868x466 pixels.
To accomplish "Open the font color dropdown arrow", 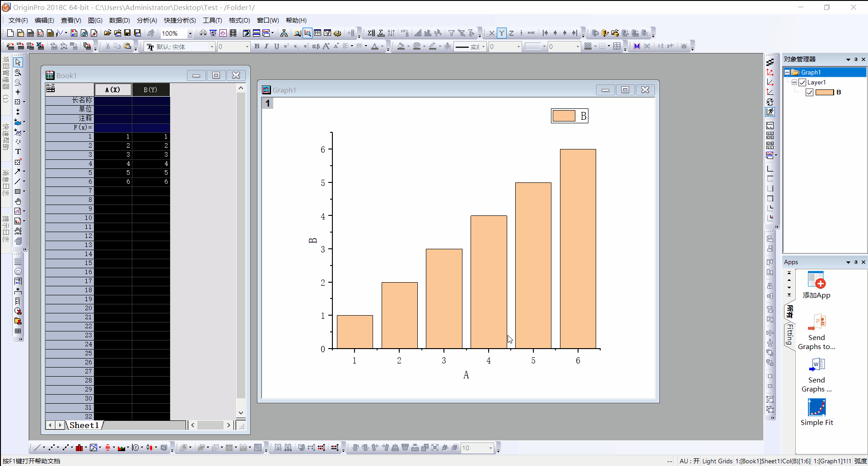I will [x=382, y=47].
